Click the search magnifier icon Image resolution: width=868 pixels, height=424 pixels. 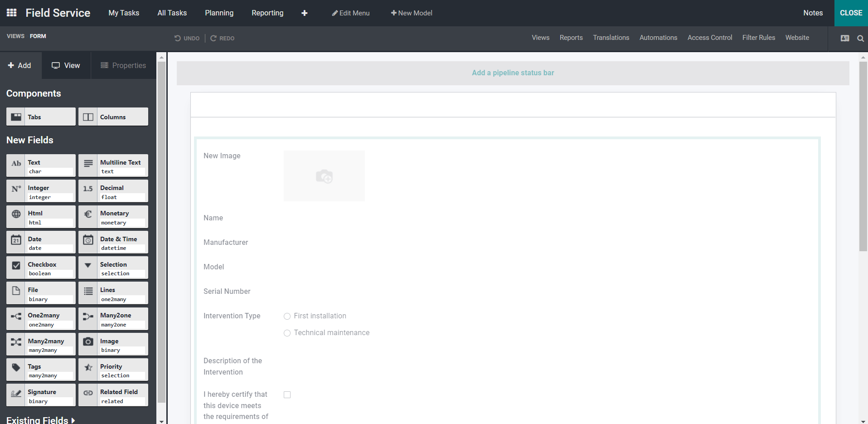pos(860,39)
